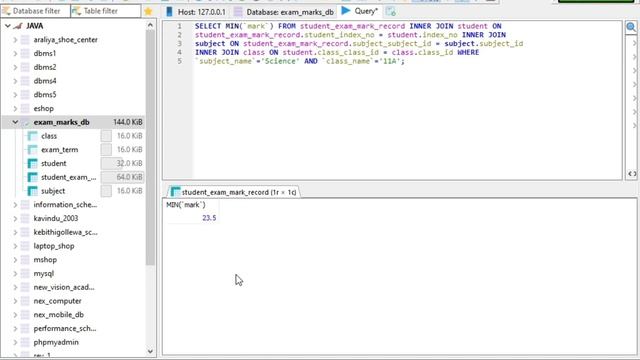Open the query helpers search icon

click(631, 27)
